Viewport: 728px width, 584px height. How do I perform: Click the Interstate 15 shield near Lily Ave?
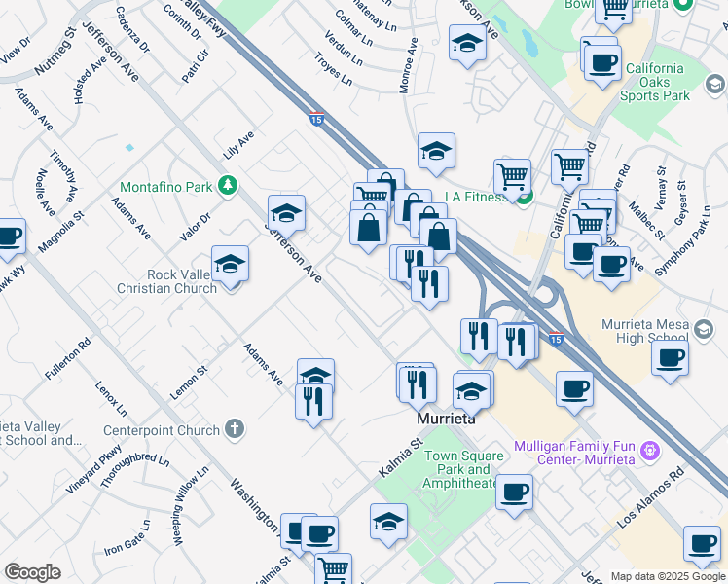coord(316,119)
